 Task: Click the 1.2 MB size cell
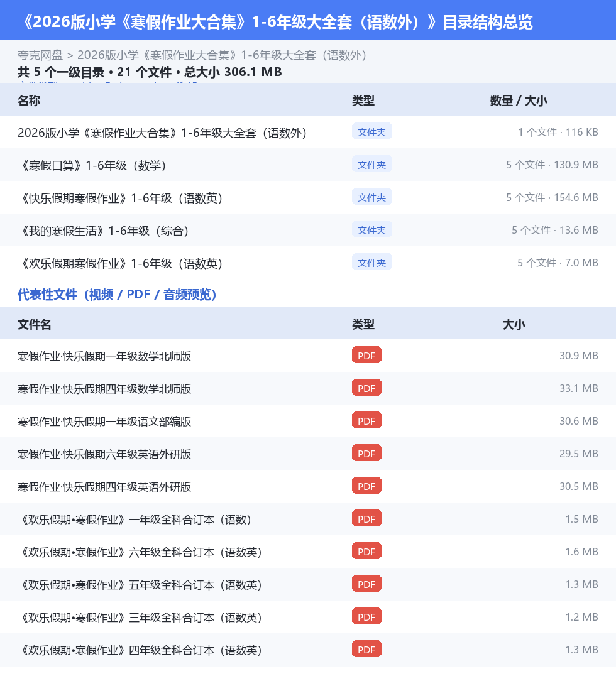(582, 617)
